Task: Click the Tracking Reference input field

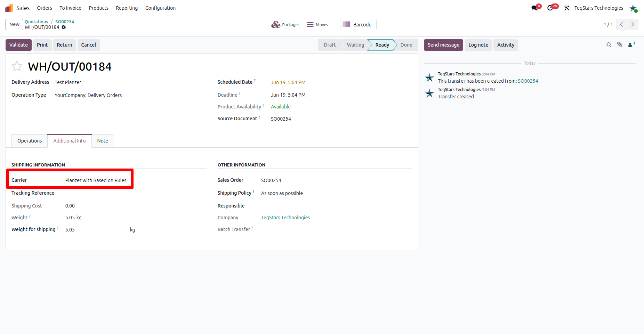Action: click(136, 193)
